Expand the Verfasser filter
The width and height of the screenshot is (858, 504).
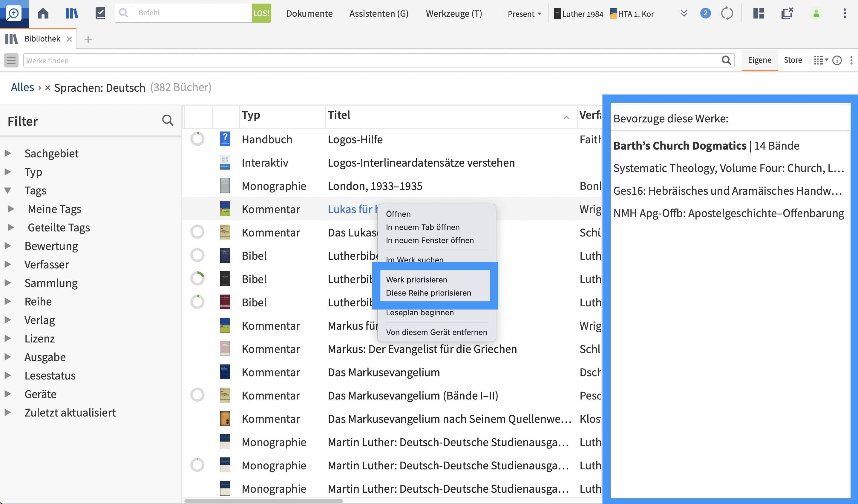(8, 264)
